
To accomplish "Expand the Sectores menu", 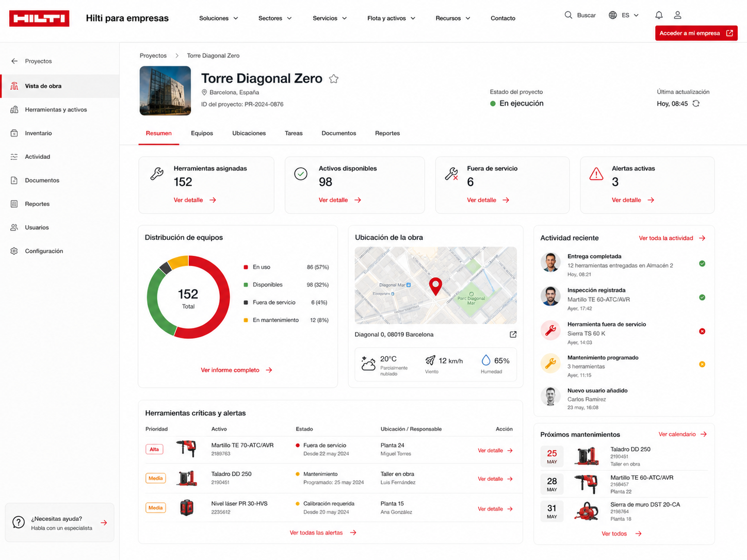I will click(x=275, y=18).
